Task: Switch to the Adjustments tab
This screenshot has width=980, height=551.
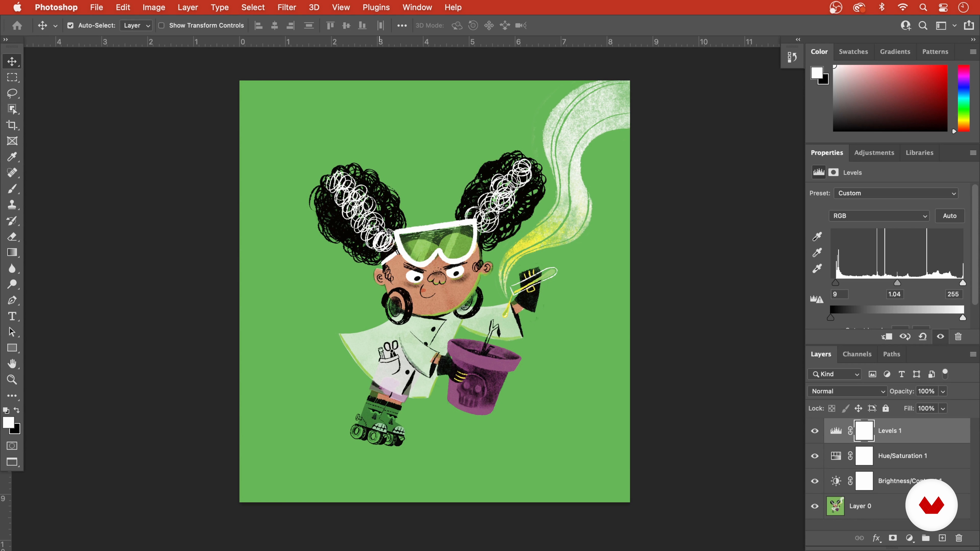Action: tap(874, 153)
